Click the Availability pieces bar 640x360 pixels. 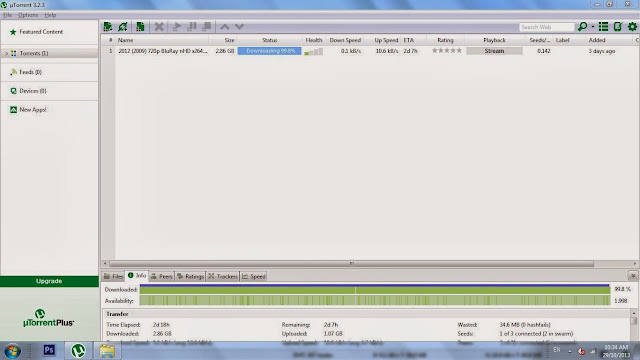point(375,301)
